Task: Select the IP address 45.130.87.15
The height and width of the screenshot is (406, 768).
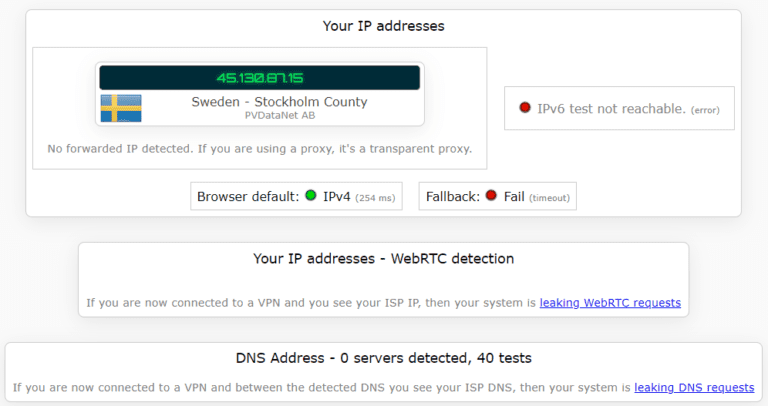Action: coord(260,78)
